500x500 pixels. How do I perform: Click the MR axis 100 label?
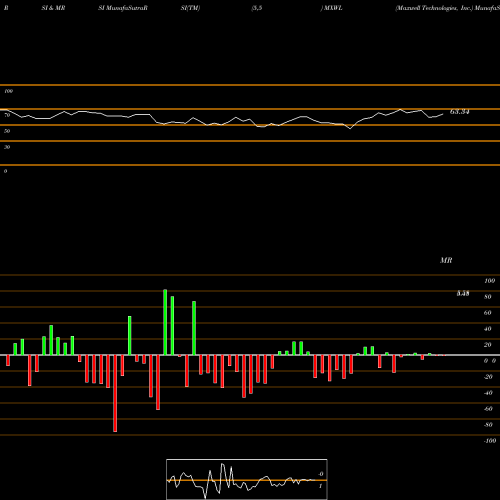pyautogui.click(x=489, y=281)
